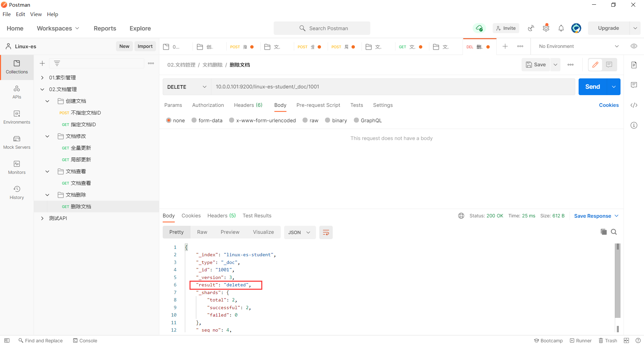Open the two-pane layout icon in status bar

pyautogui.click(x=626, y=340)
